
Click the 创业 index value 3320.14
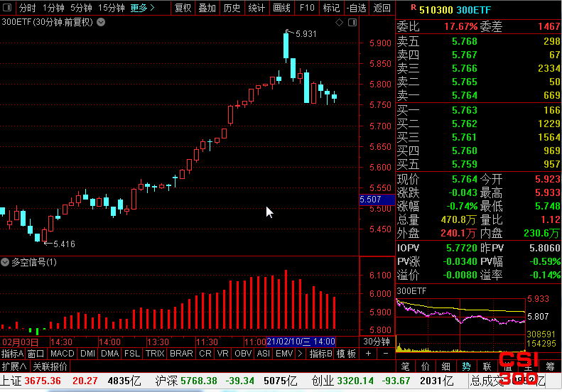tap(355, 381)
